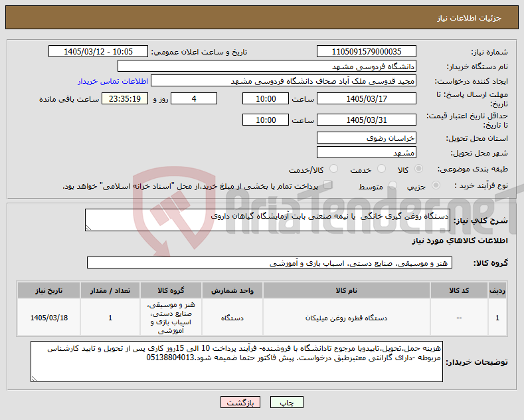The width and height of the screenshot is (524, 420).
Task: Click the remaining days field showing 4
Action: 194,98
